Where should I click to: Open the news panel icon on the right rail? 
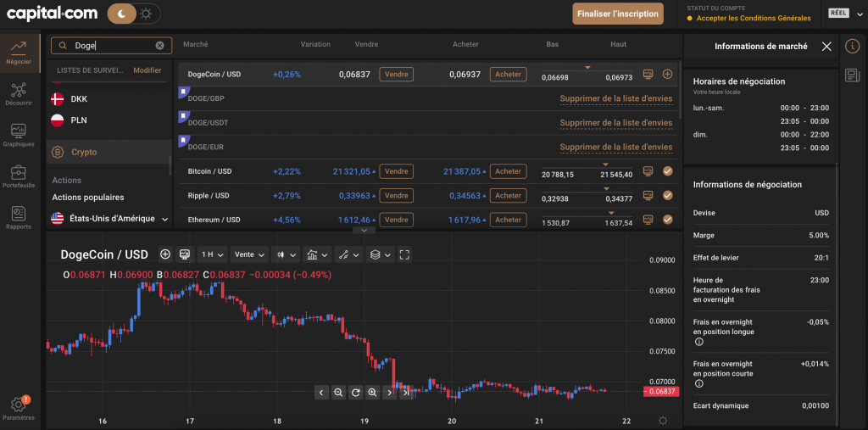853,75
